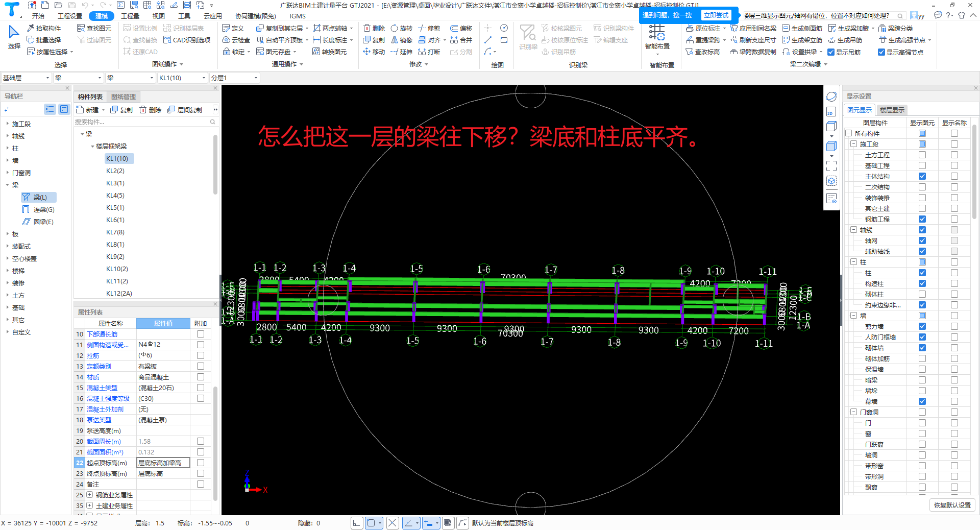Open the KL1(10) component dropdown

182,78
